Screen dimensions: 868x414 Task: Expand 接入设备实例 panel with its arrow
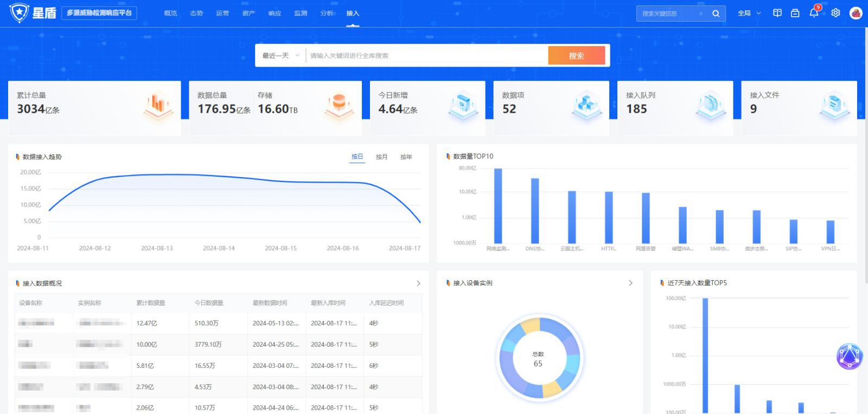pos(630,283)
